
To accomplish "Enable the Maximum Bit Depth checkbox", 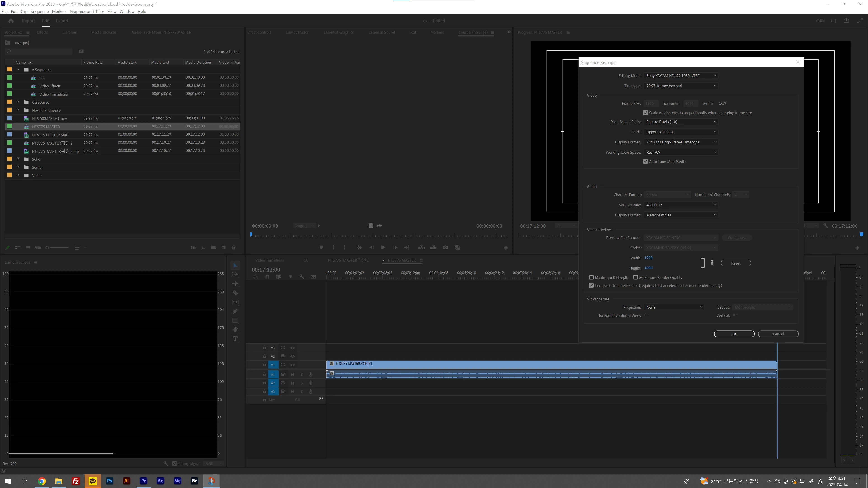I will tap(591, 277).
